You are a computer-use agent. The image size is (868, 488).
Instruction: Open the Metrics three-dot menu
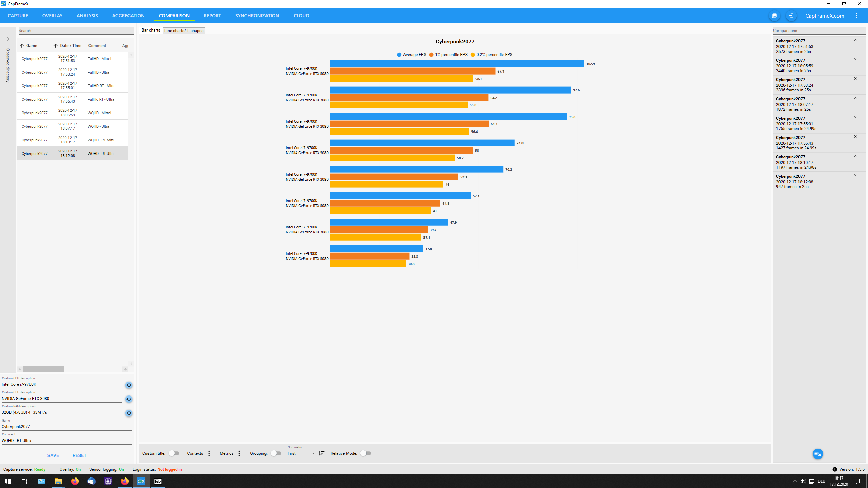coord(239,453)
